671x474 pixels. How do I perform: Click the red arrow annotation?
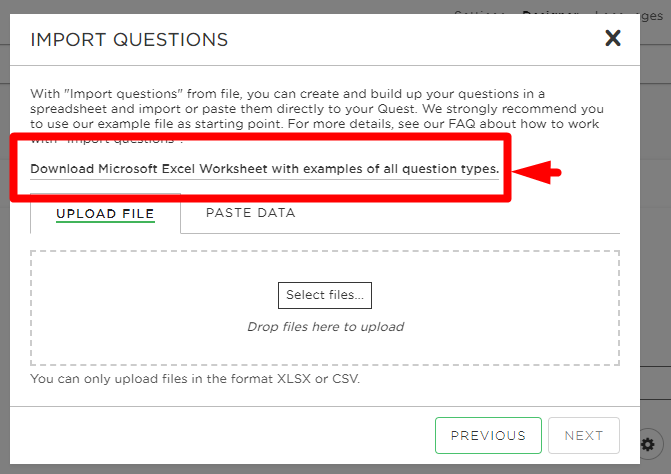(x=537, y=172)
